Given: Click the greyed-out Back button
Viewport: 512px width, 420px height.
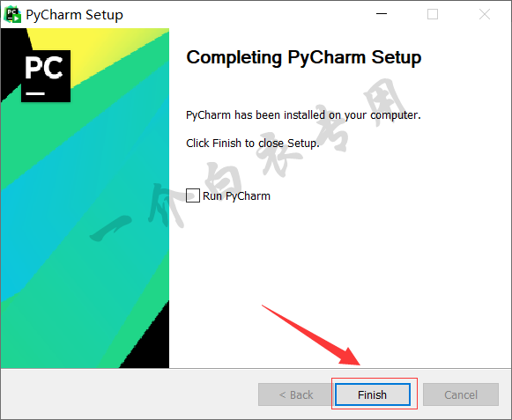Looking at the screenshot, I should [x=296, y=394].
